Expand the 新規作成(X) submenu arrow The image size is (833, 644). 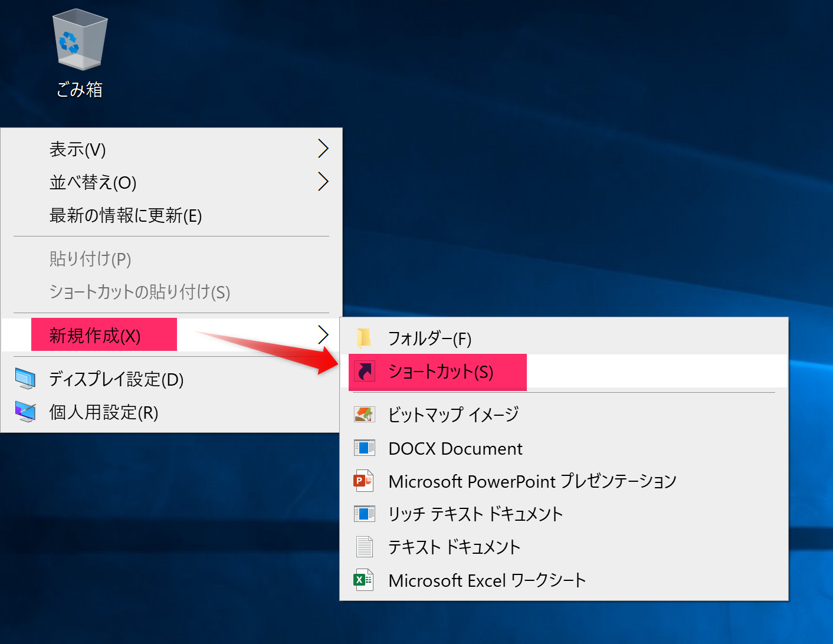pyautogui.click(x=323, y=334)
